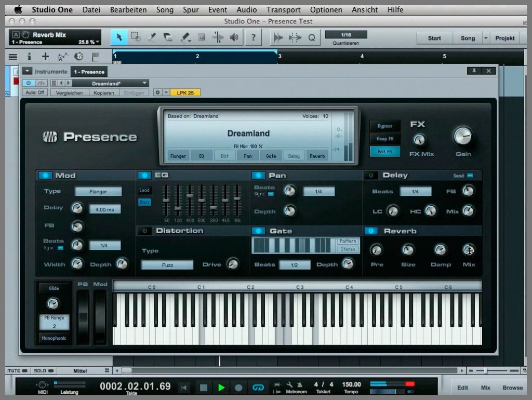Click the stop button in transport
The image size is (532, 400).
pos(204,387)
